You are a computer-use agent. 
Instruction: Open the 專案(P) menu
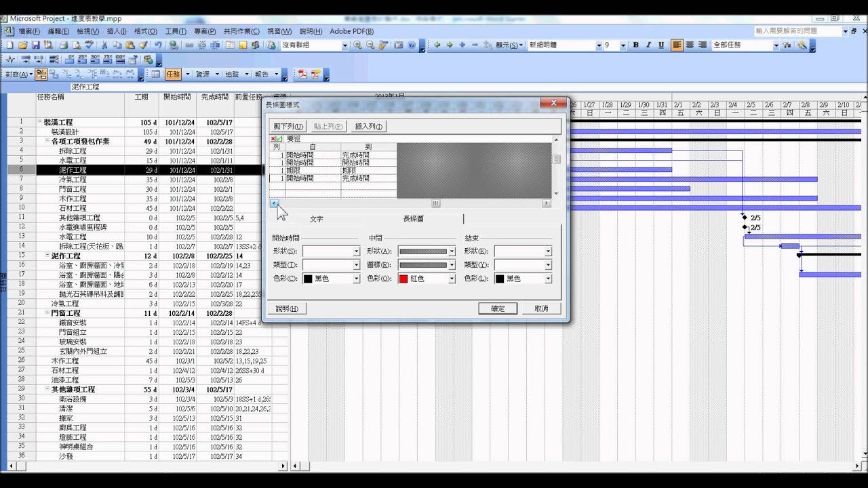[205, 31]
